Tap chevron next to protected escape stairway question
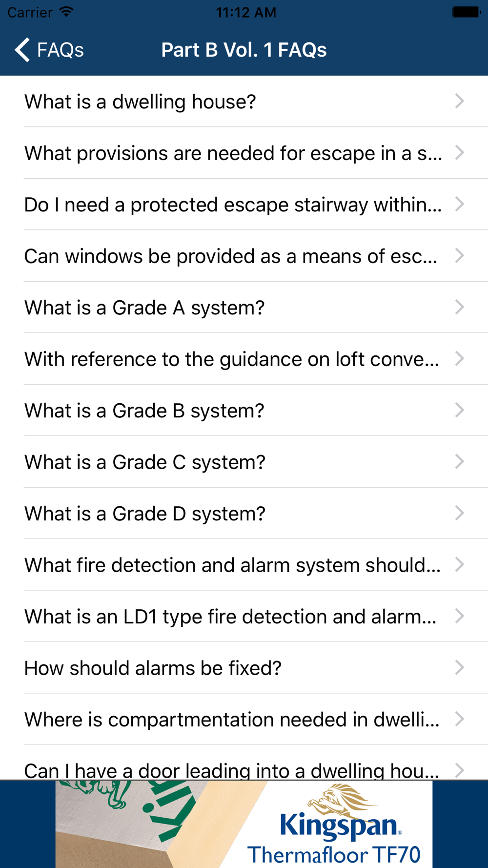 pyautogui.click(x=459, y=204)
